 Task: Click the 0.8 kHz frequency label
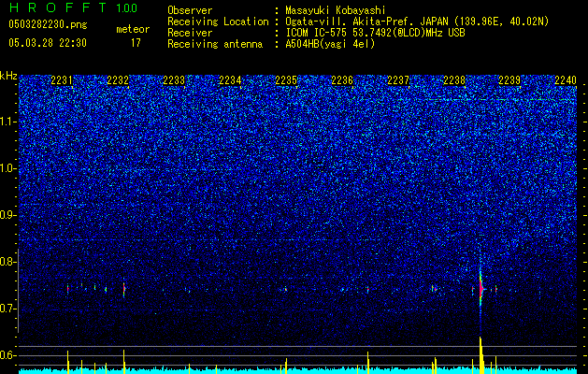pyautogui.click(x=7, y=262)
